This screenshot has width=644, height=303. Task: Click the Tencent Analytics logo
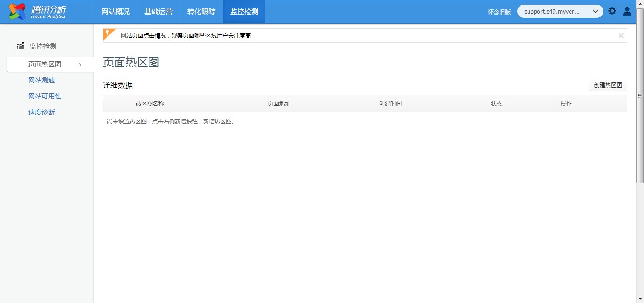(x=37, y=11)
